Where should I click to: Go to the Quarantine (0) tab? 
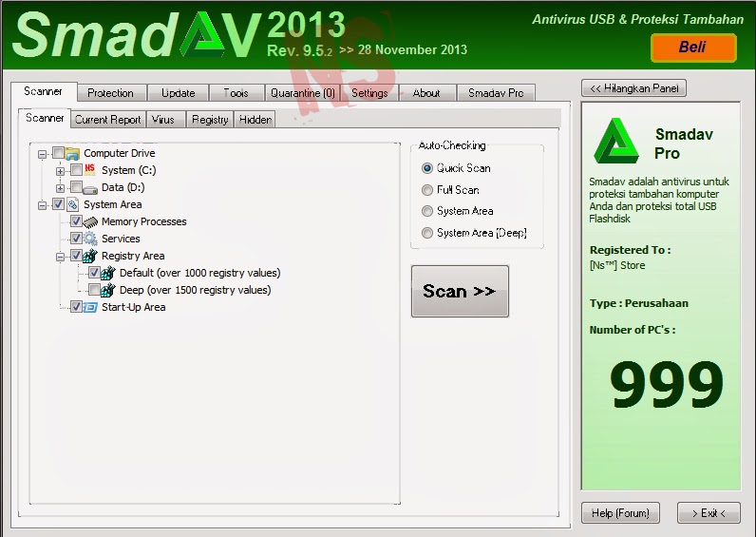(x=303, y=93)
